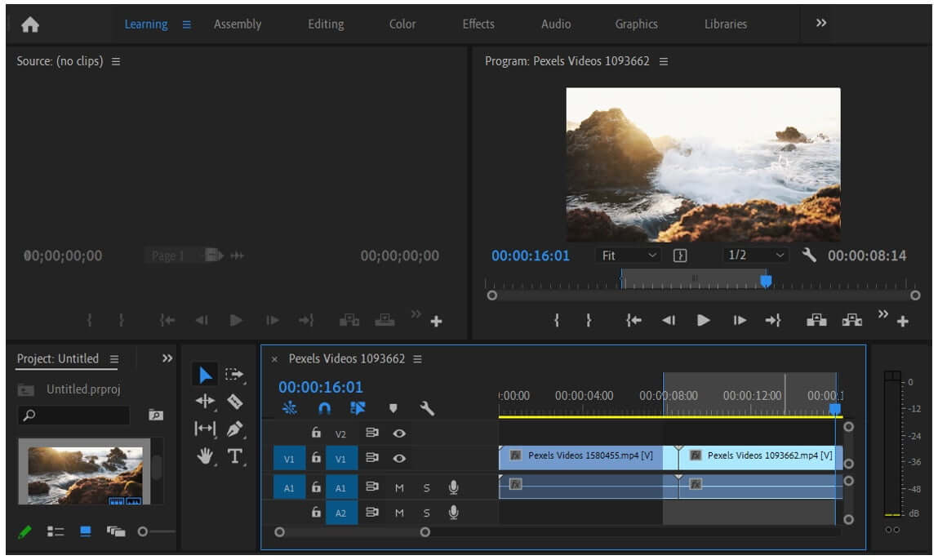938x560 pixels.
Task: Play the sequence in Program monitor
Action: (x=704, y=321)
